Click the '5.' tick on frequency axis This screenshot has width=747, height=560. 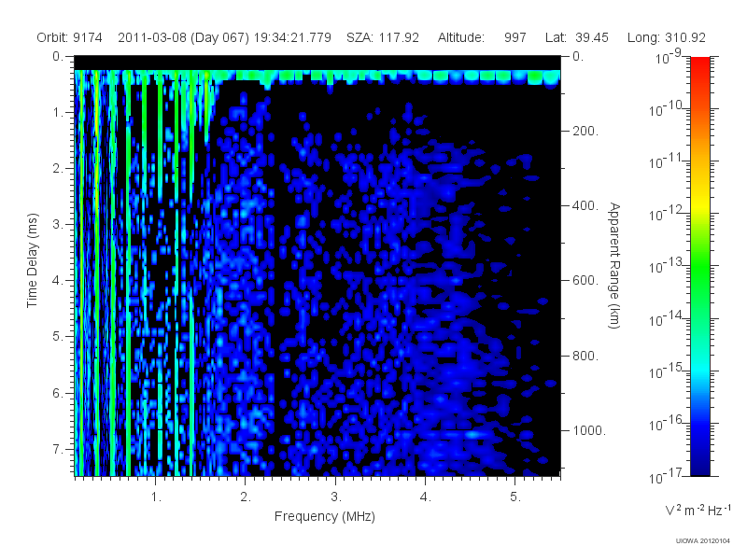[515, 497]
